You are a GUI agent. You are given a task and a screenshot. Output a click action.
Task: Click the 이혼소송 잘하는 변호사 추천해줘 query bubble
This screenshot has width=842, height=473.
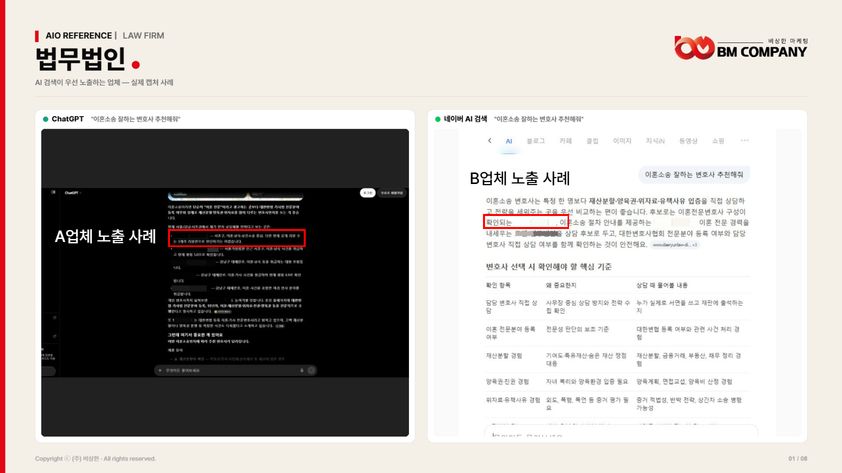pos(694,174)
